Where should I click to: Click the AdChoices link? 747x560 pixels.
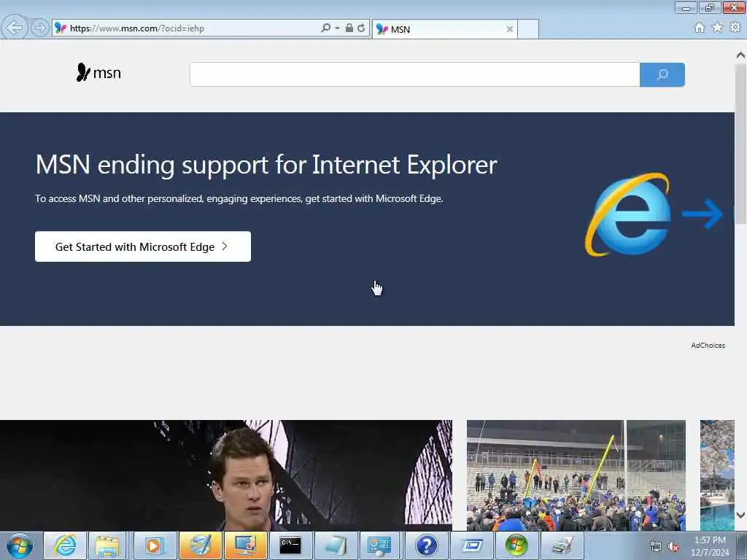708,345
